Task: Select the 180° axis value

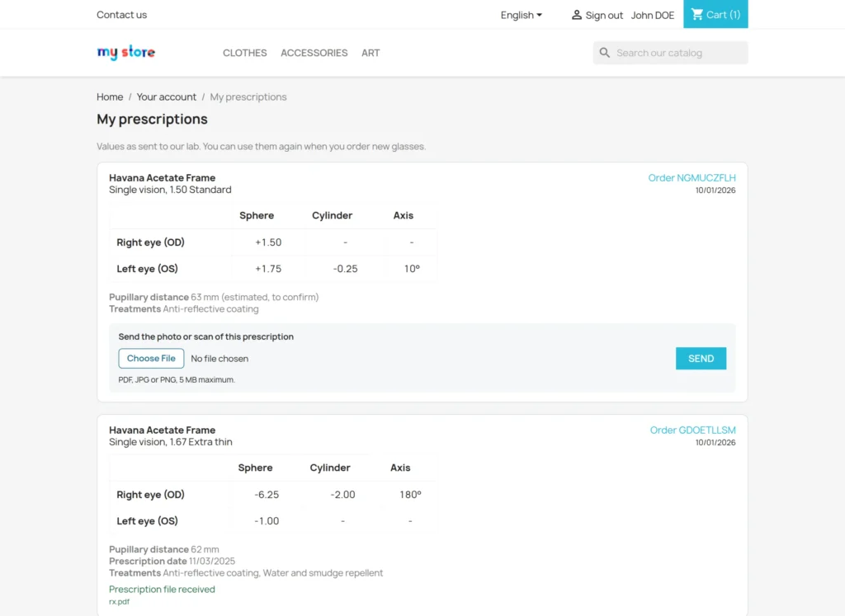Action: pos(410,495)
